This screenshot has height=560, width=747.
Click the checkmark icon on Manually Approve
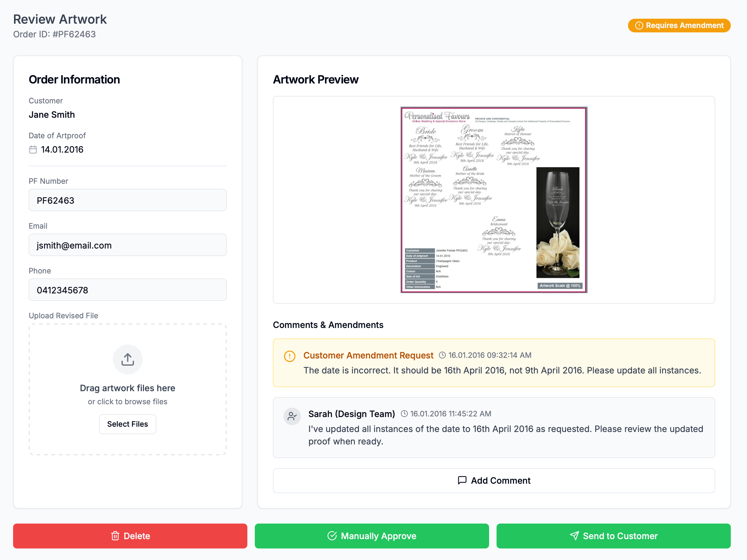(332, 536)
